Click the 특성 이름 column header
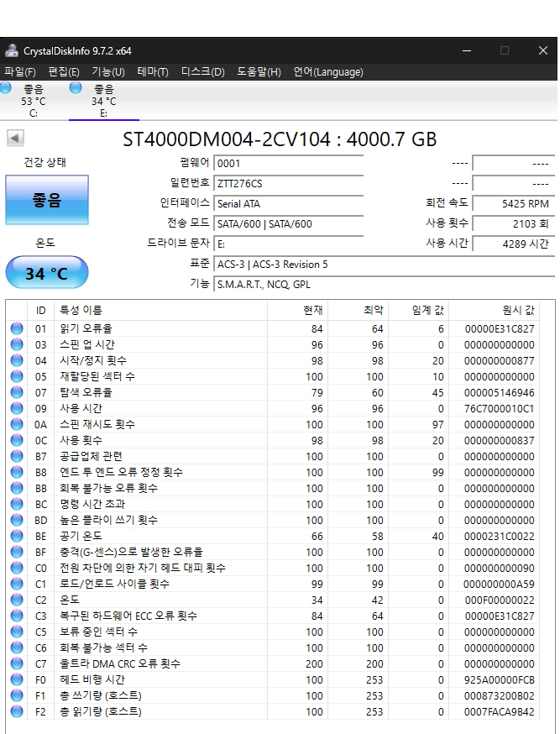560x734 pixels. tap(160, 310)
